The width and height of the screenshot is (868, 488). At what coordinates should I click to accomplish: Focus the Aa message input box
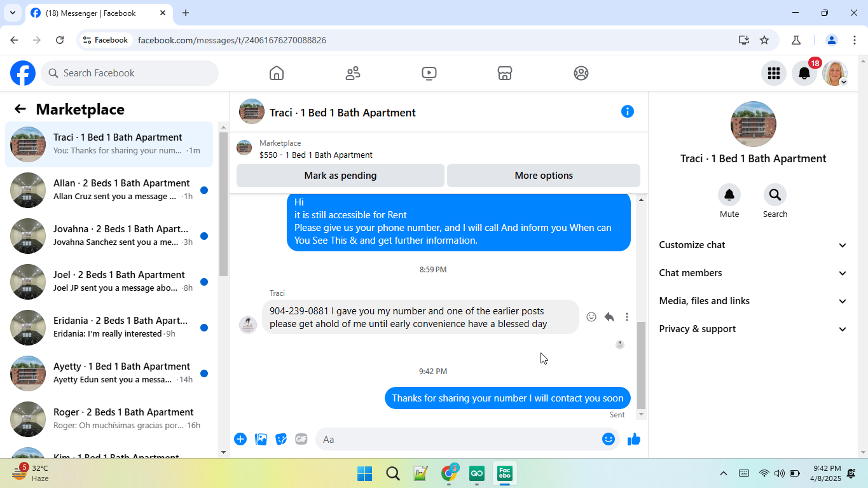click(458, 439)
